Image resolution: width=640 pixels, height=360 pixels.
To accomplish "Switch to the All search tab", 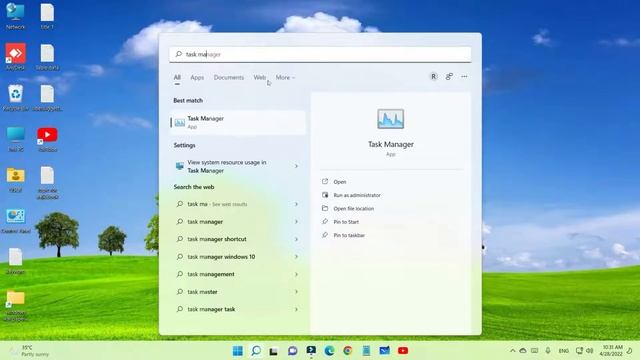I will pyautogui.click(x=177, y=77).
